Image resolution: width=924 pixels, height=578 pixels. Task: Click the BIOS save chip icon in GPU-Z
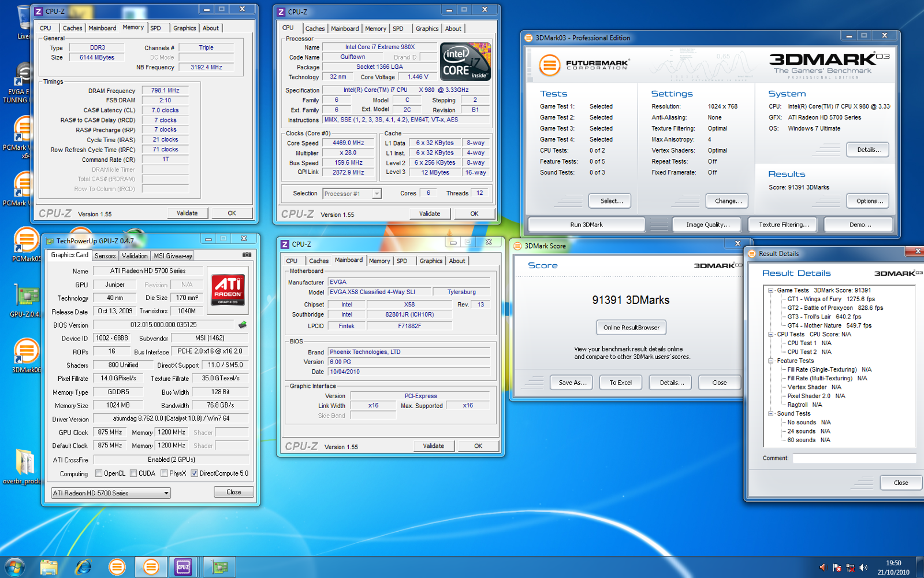[243, 325]
